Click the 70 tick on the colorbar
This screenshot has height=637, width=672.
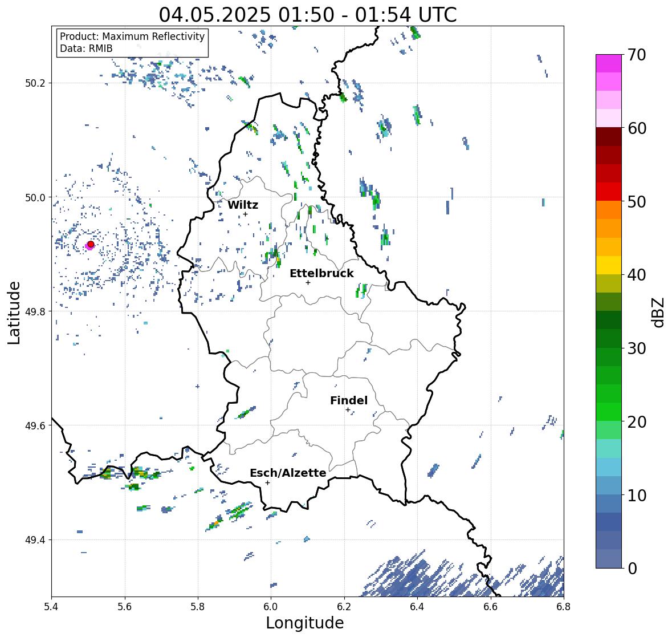pos(636,55)
